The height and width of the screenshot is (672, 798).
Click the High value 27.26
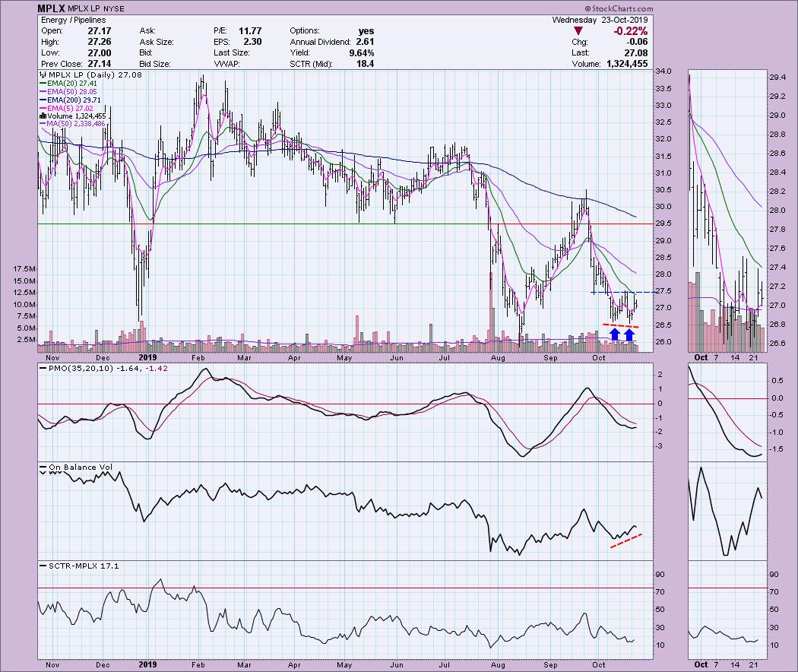[100, 42]
